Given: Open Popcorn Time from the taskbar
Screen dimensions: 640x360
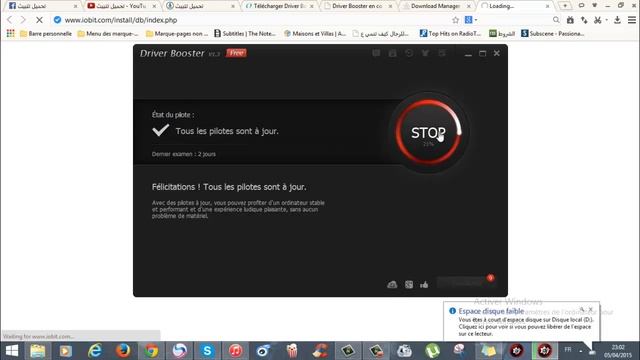Looking at the screenshot, I should (292, 351).
